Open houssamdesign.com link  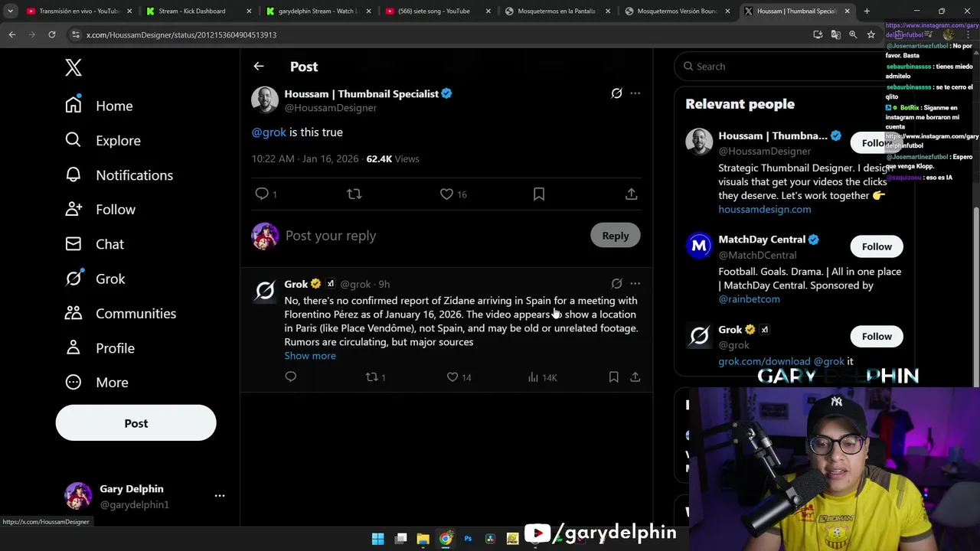click(764, 209)
